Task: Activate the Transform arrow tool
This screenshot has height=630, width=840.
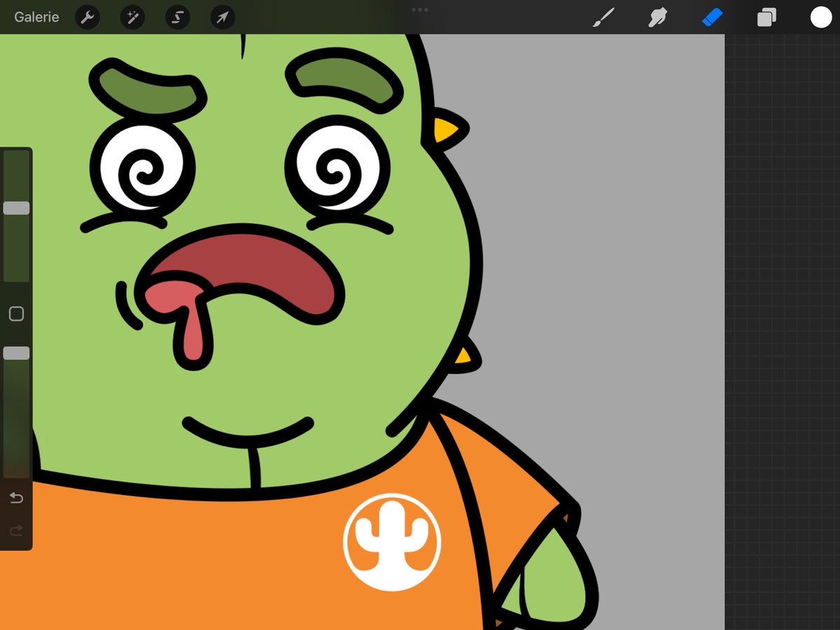Action: click(223, 17)
